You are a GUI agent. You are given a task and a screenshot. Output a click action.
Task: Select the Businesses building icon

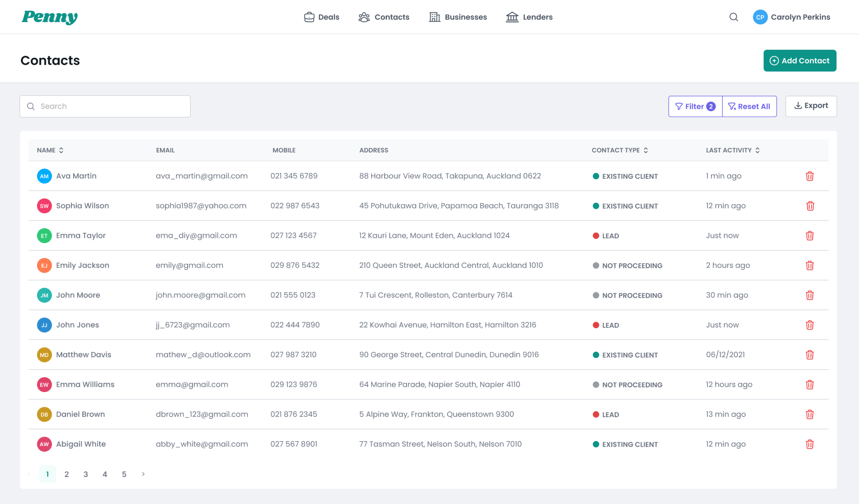coord(434,17)
